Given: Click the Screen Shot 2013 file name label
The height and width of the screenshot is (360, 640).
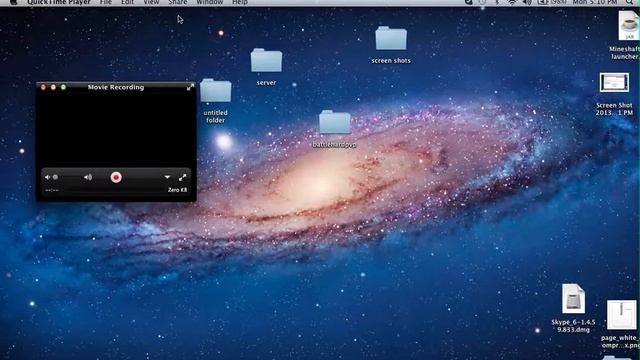Looking at the screenshot, I should (614, 109).
